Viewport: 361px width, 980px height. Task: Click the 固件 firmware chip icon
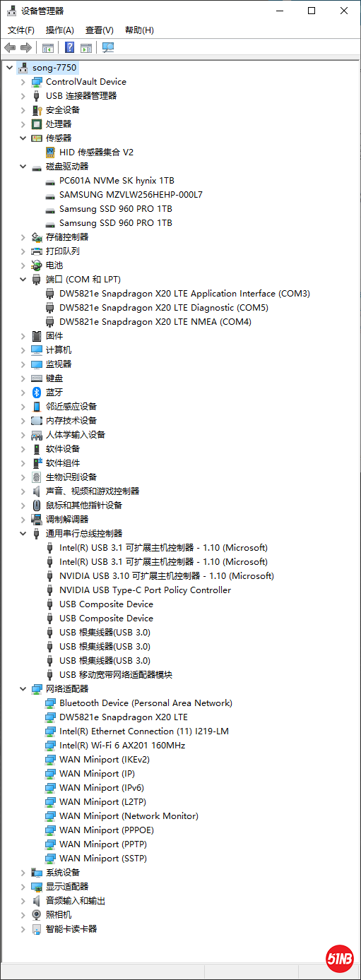pos(37,336)
